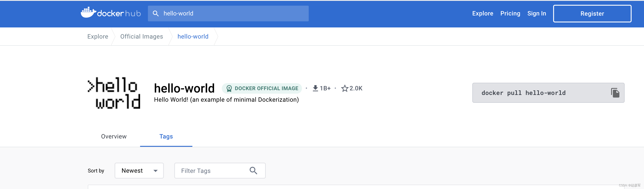Image resolution: width=644 pixels, height=189 pixels.
Task: Click into the Filter Tags field
Action: click(x=220, y=170)
